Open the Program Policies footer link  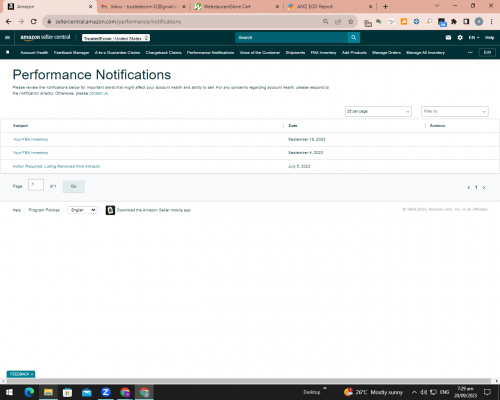[x=44, y=210]
